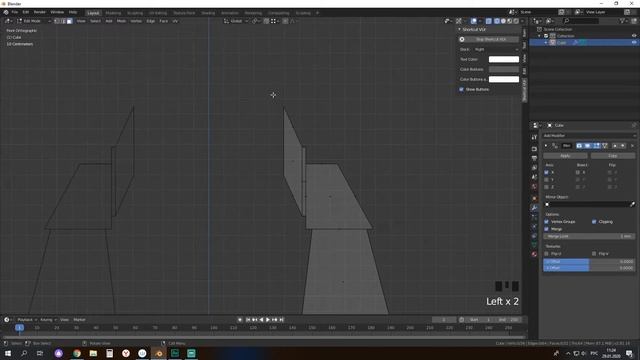Toggle Show Buttons checkbox
The height and width of the screenshot is (360, 640).
pos(462,89)
